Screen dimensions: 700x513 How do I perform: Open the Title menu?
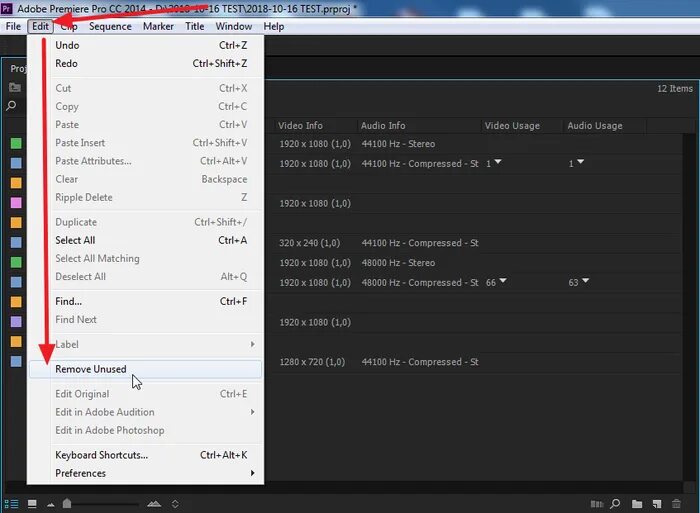tap(195, 26)
